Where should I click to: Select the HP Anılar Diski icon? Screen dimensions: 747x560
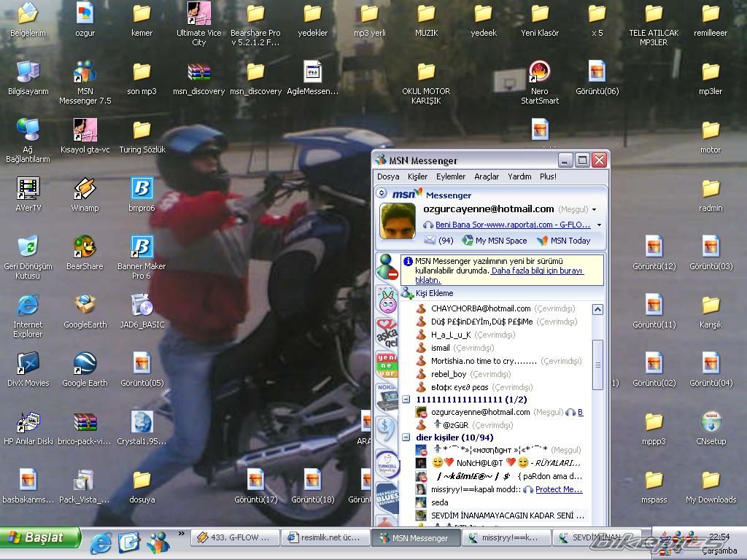(28, 428)
